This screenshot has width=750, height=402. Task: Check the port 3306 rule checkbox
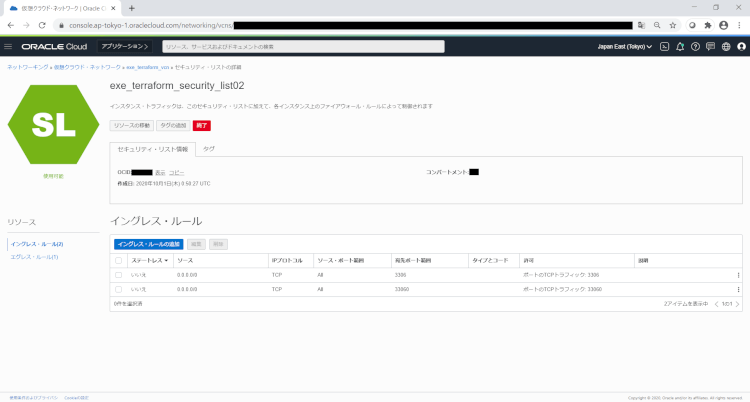(x=119, y=275)
